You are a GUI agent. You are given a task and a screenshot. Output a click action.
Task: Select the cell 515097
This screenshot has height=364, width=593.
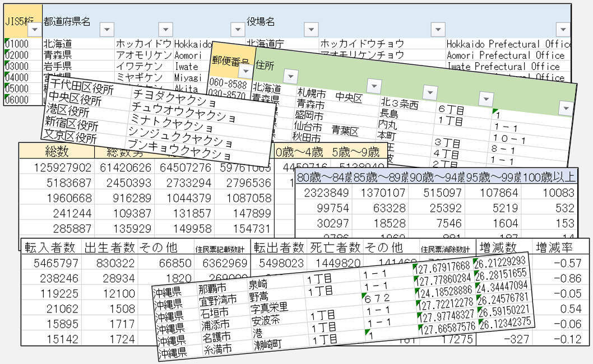point(442,193)
